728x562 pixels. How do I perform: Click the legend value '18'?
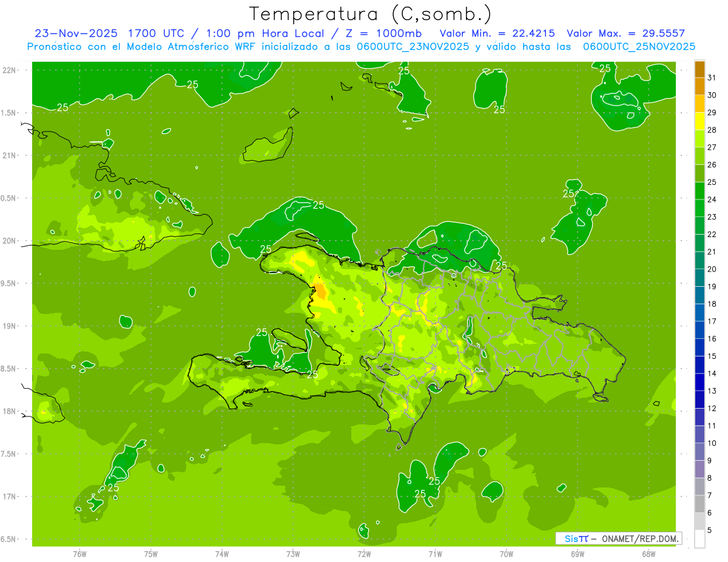[x=712, y=304]
